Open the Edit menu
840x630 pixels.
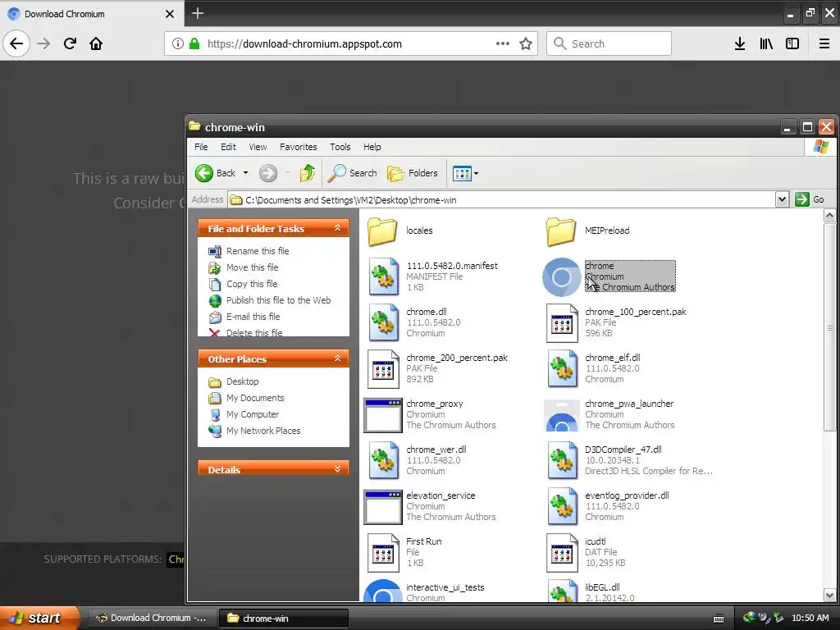coord(228,147)
